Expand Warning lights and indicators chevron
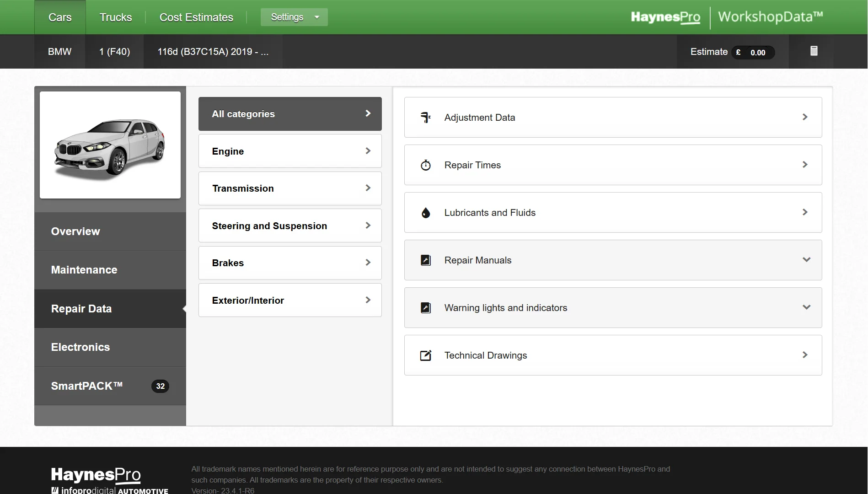The image size is (868, 494). [x=806, y=307]
